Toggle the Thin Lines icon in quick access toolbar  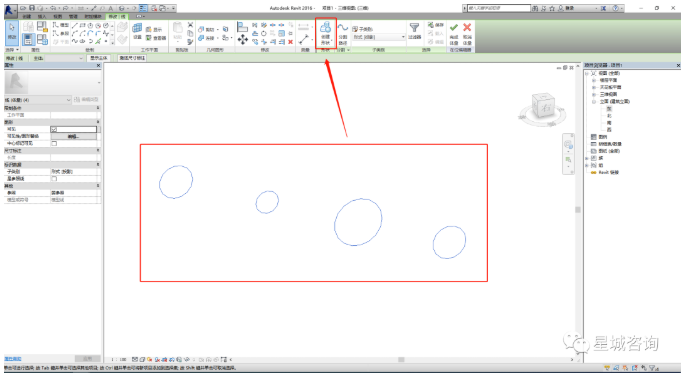click(143, 8)
